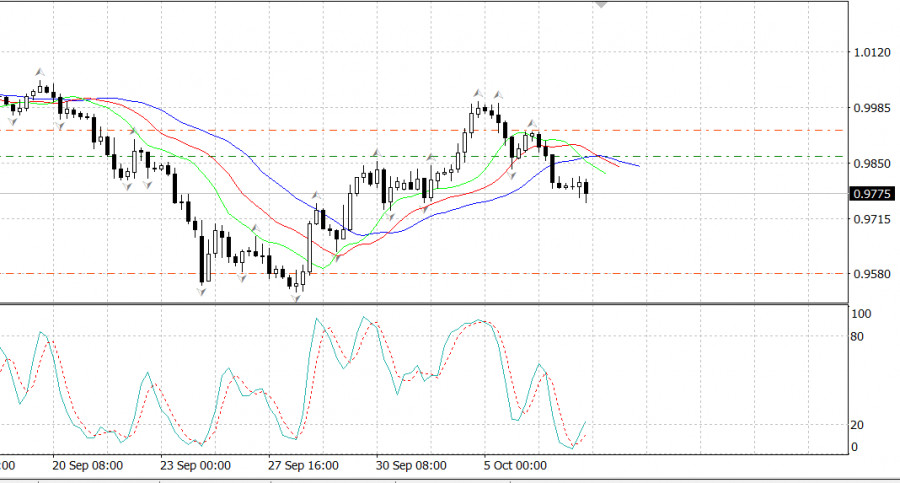Select the orange dashed horizontal level line
Screen dimensions: 900x483
[x=700, y=130]
